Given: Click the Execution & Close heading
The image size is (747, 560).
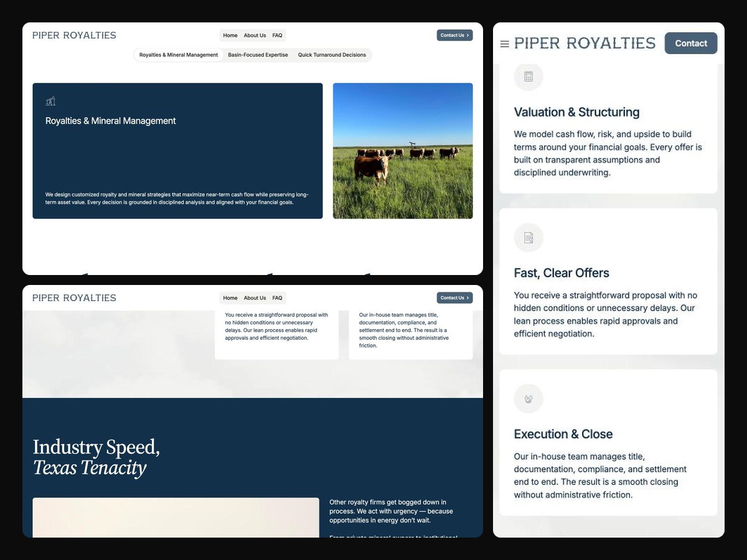Looking at the screenshot, I should pos(563,434).
